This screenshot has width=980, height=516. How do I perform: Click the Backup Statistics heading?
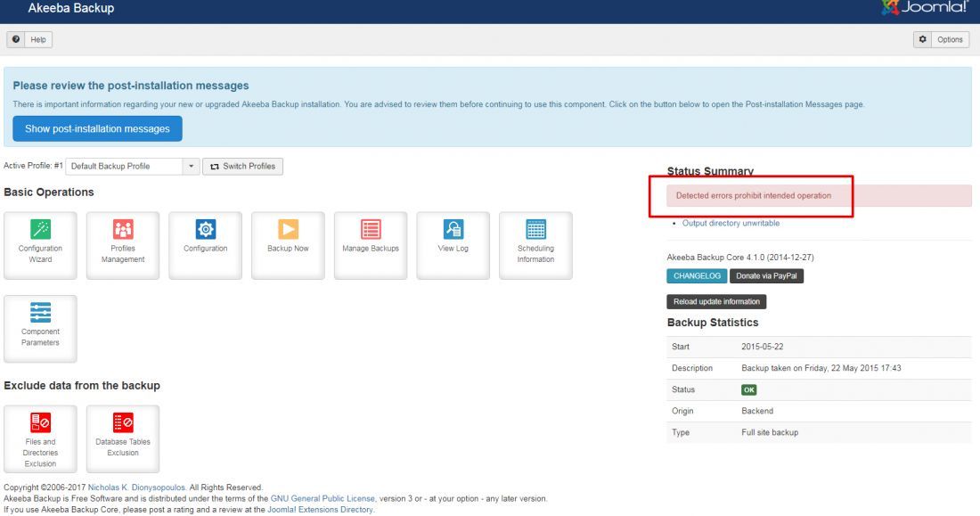pyautogui.click(x=713, y=323)
